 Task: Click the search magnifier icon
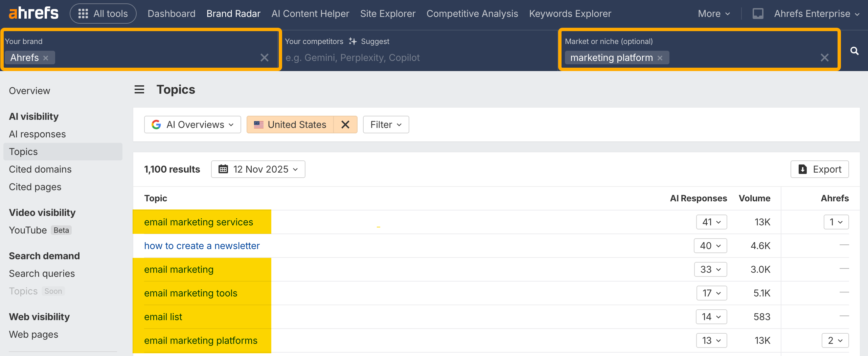854,51
